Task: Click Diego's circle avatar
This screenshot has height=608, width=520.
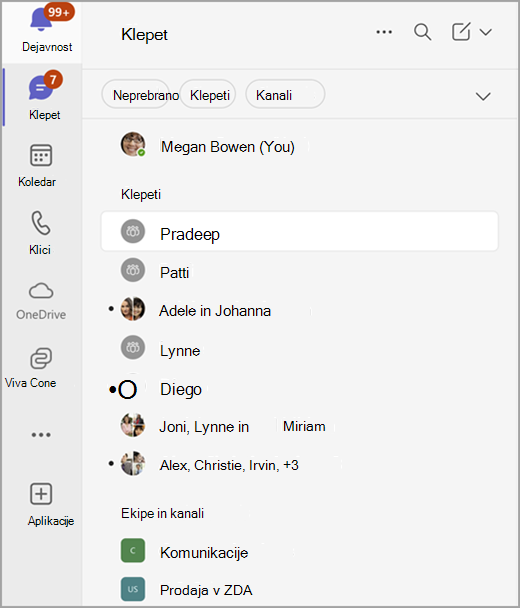Action: click(128, 389)
